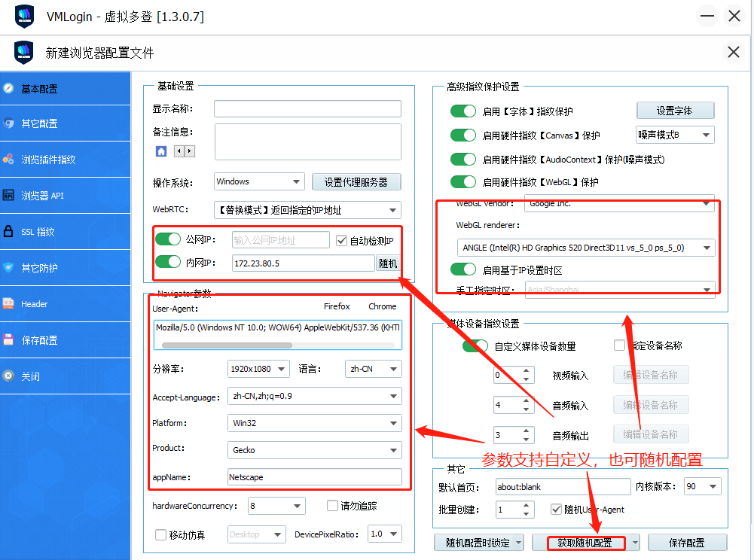The height and width of the screenshot is (560, 754).
Task: Click the Firefox User-Agent link
Action: click(x=337, y=306)
